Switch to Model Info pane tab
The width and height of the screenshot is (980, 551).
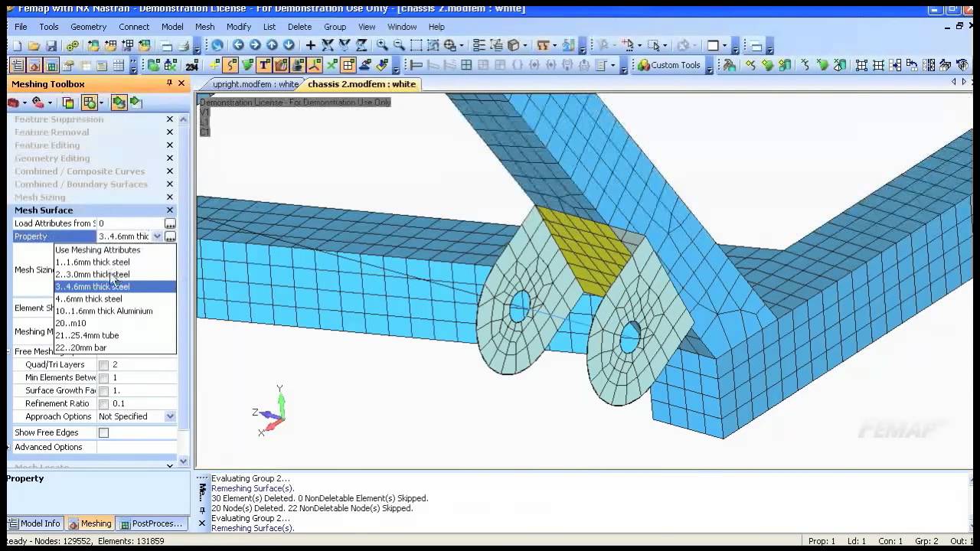(x=34, y=523)
